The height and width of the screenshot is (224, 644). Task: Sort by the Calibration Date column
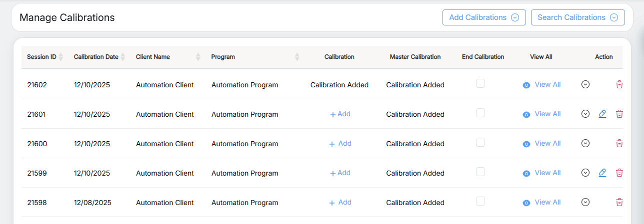123,57
